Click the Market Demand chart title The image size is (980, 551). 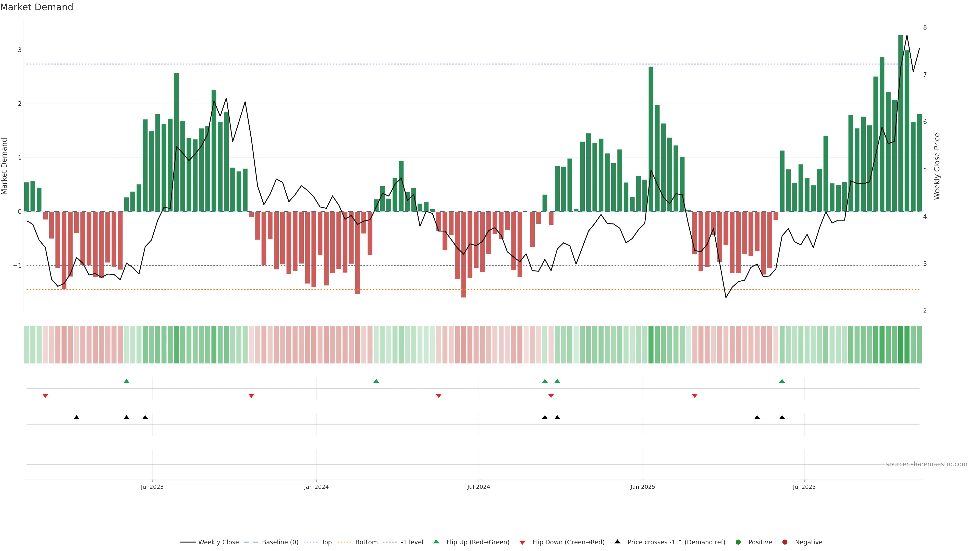[x=36, y=7]
